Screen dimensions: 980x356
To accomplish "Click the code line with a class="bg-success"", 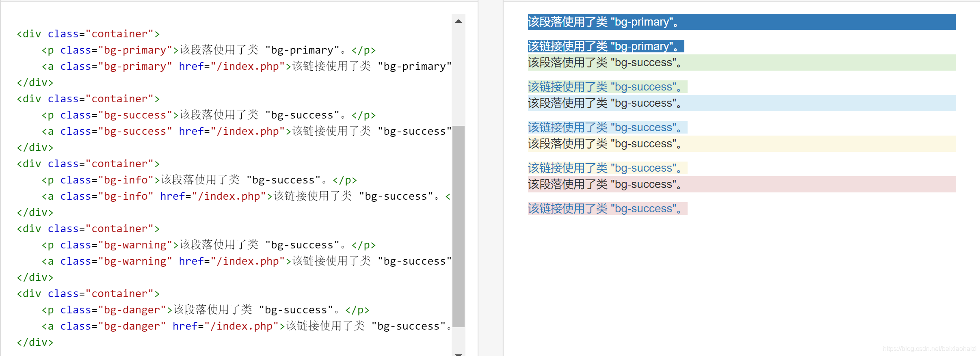I will tap(247, 131).
